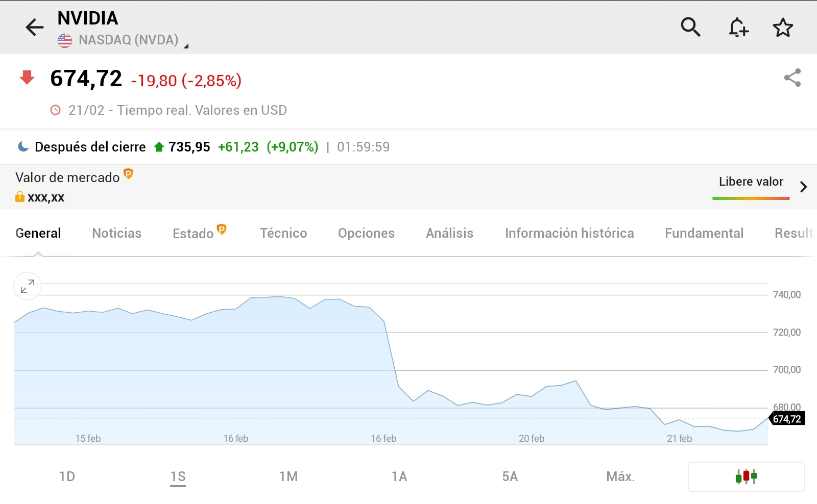Expand Libere valor with the chevron
This screenshot has height=504, width=817.
[x=803, y=187]
